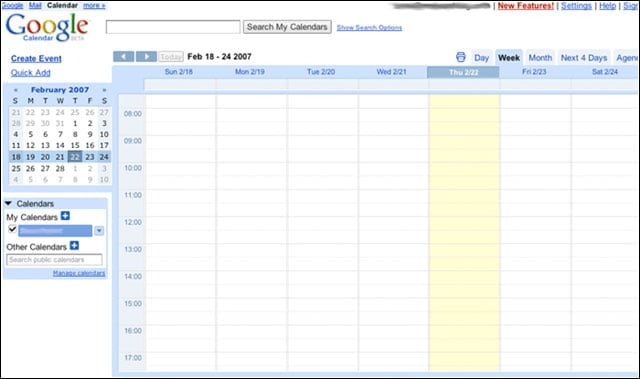Go to next week with right arrow button

click(146, 57)
